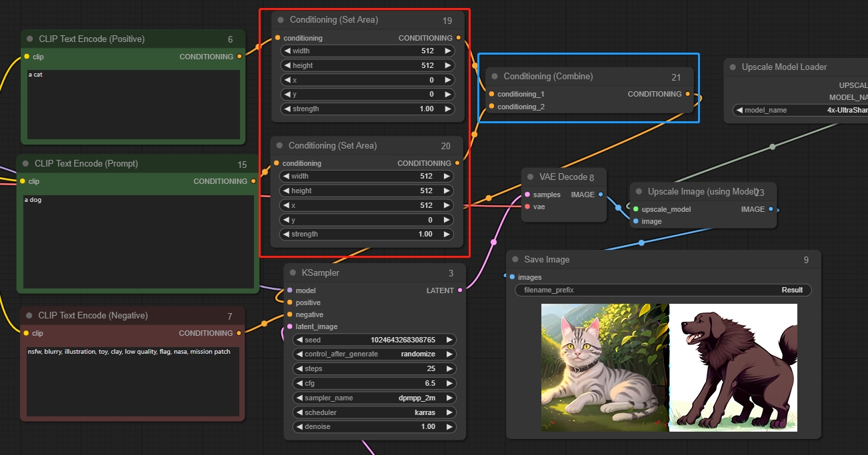Click the "a cat" positive prompt text box
Viewport: 868px width, 455px height.
coord(133,105)
